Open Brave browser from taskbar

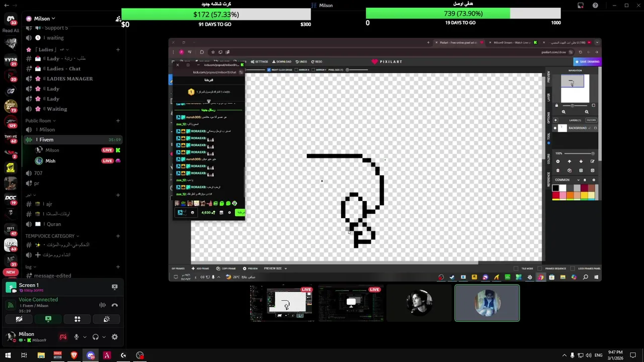74,355
